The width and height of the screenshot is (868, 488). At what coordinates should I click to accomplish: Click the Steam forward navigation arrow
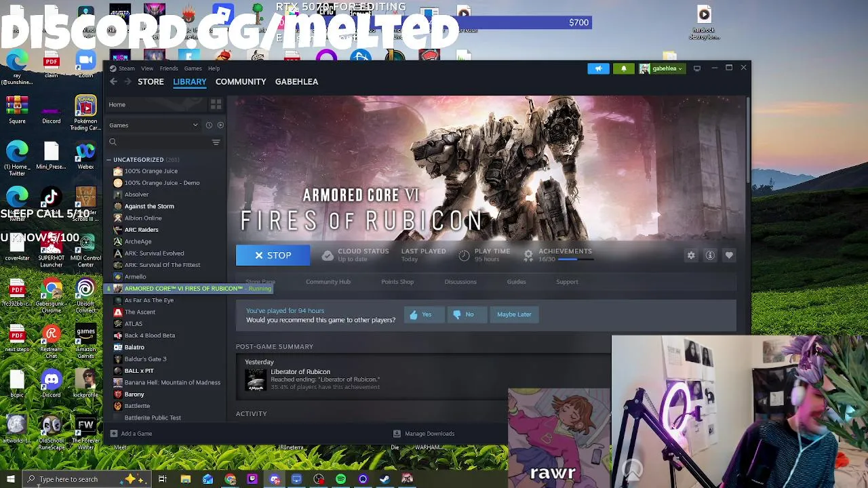pyautogui.click(x=127, y=81)
